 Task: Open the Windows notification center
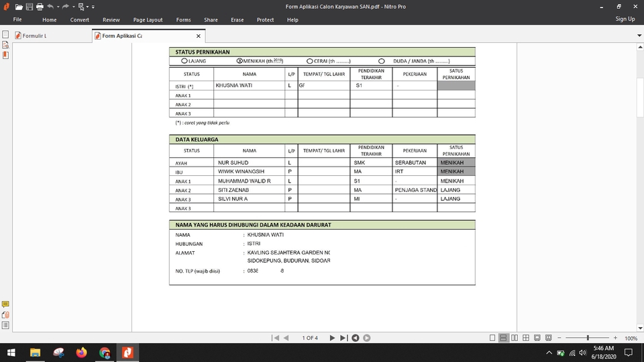click(x=629, y=353)
